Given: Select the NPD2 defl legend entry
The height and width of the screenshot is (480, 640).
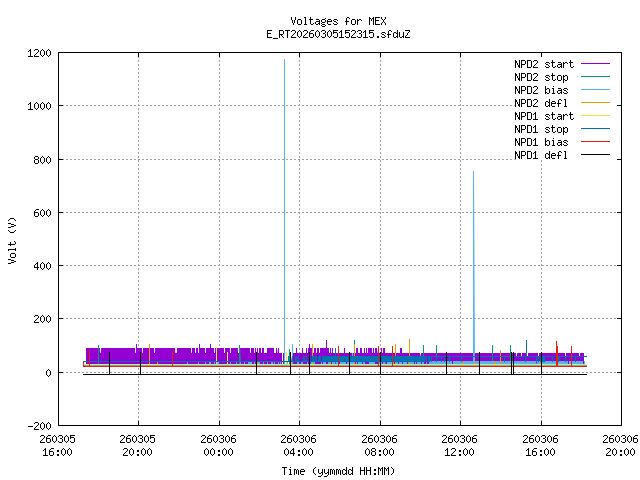Looking at the screenshot, I should tap(540, 103).
